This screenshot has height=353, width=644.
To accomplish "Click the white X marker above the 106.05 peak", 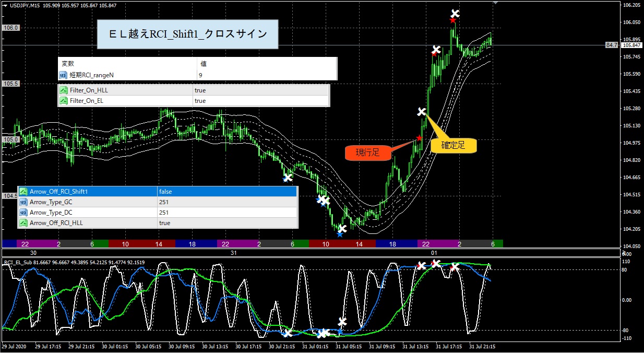I will tap(455, 13).
